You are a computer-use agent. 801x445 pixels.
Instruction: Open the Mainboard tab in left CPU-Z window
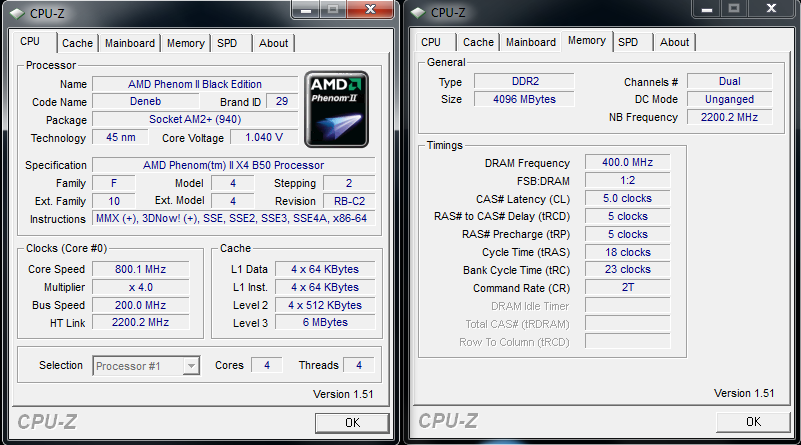(x=130, y=43)
